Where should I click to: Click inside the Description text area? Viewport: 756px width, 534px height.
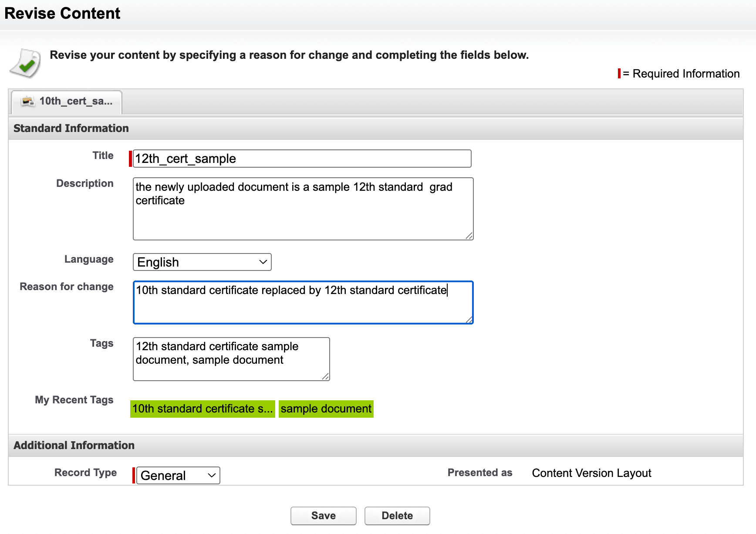(x=302, y=209)
